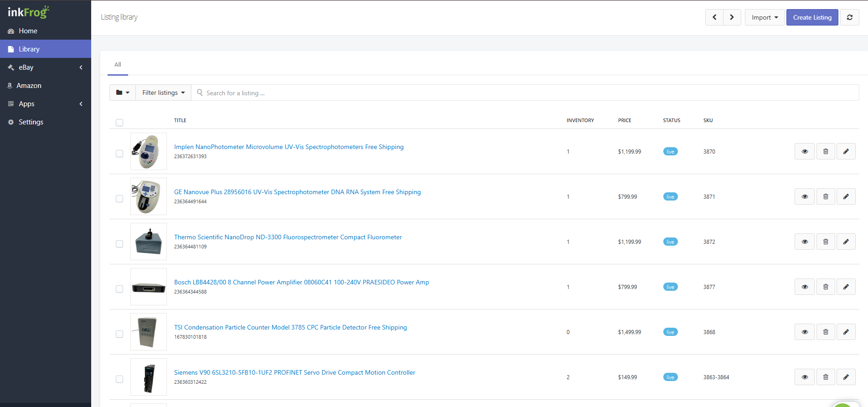Expand the Apps sidebar menu
The height and width of the screenshot is (407, 868).
pos(46,103)
